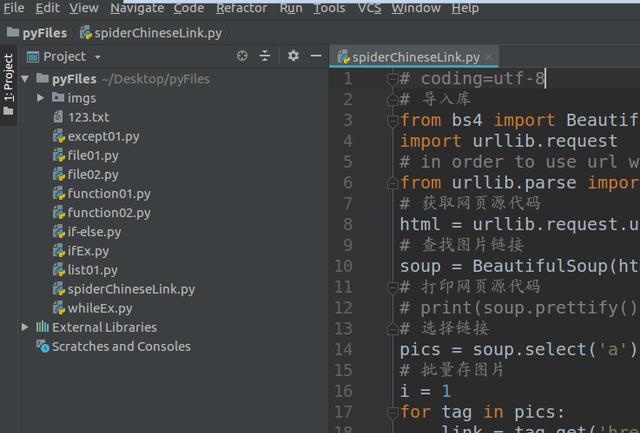Select whileEx.py in project tree
640x433 pixels.
(x=100, y=309)
